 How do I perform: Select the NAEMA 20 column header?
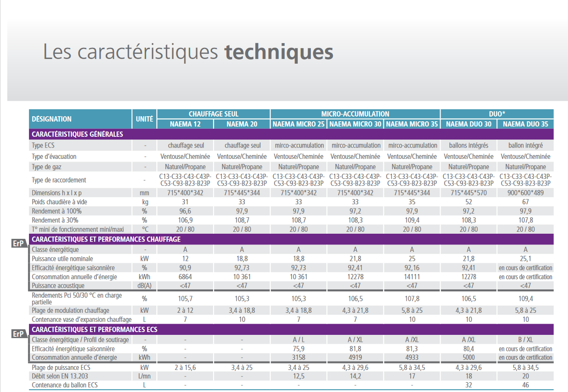tap(242, 124)
